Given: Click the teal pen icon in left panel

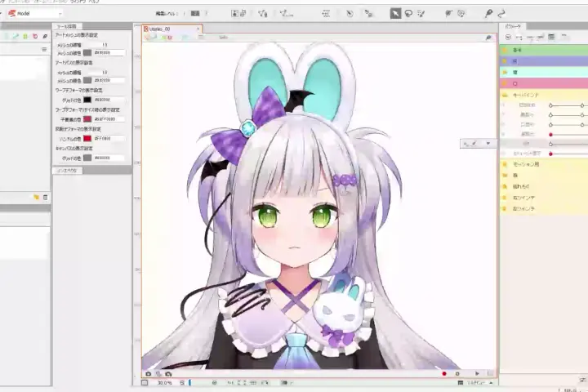Looking at the screenshot, I should pyautogui.click(x=16, y=37).
